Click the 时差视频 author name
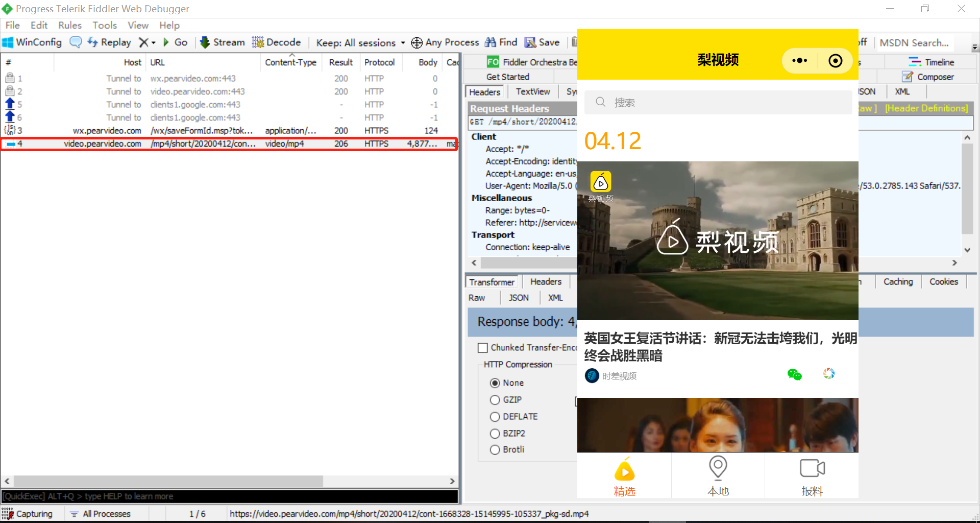 pos(620,376)
